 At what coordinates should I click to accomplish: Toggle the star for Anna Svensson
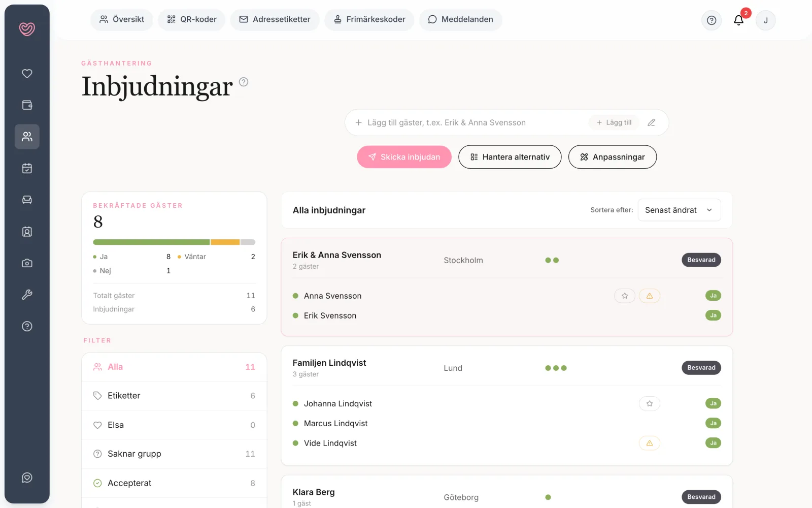(x=624, y=296)
